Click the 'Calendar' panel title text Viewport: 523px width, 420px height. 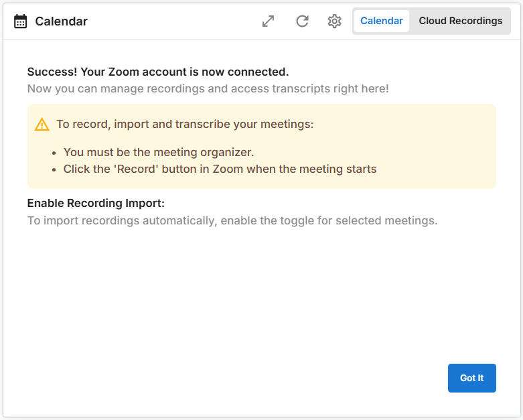(62, 21)
